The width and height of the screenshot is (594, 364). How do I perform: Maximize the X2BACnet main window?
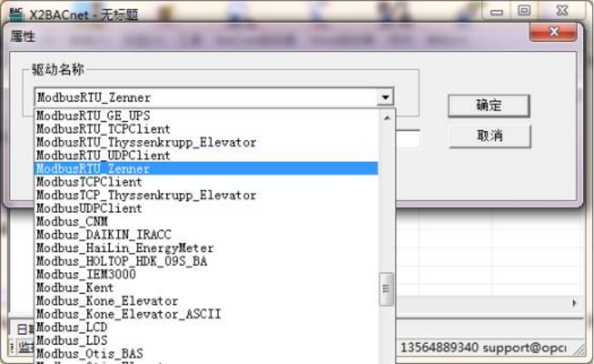click(x=525, y=10)
